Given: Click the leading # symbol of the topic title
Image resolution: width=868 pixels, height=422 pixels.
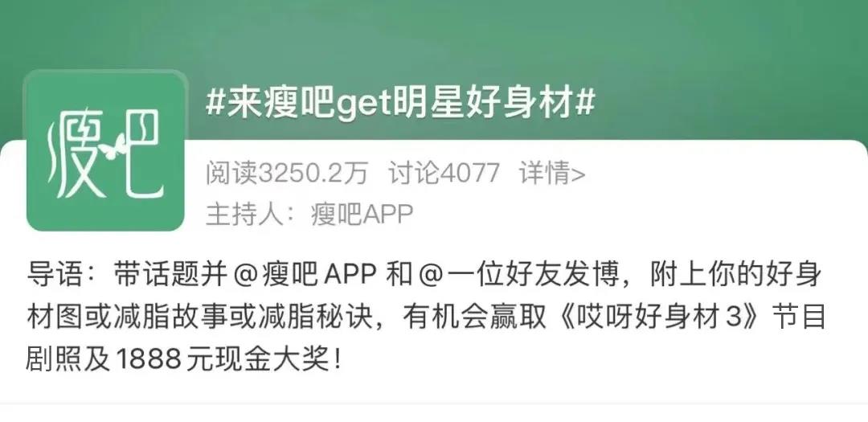Looking at the screenshot, I should pos(215,103).
